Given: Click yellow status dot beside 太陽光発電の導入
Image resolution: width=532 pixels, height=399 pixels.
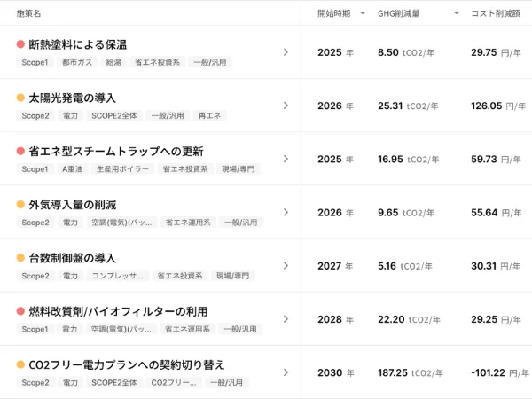Looking at the screenshot, I should (20, 98).
